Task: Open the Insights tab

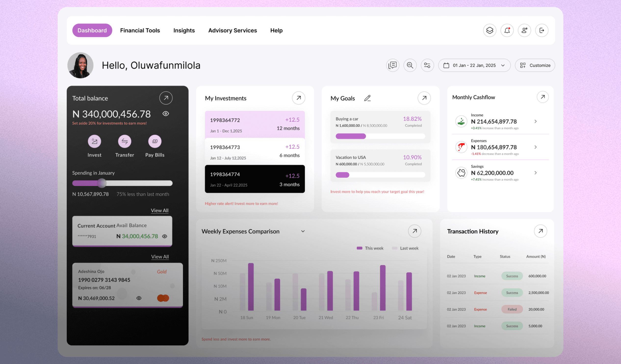Action: pyautogui.click(x=184, y=30)
